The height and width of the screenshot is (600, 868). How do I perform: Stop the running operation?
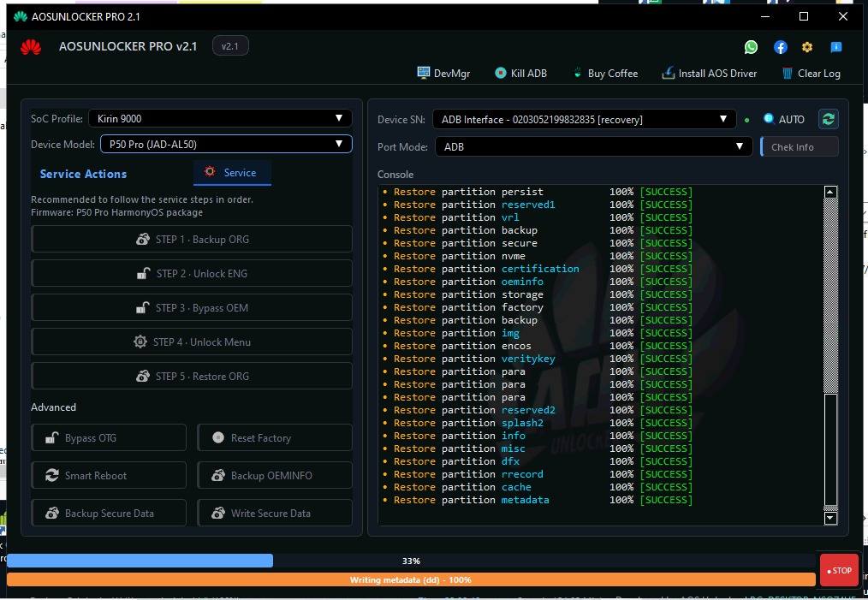(839, 570)
